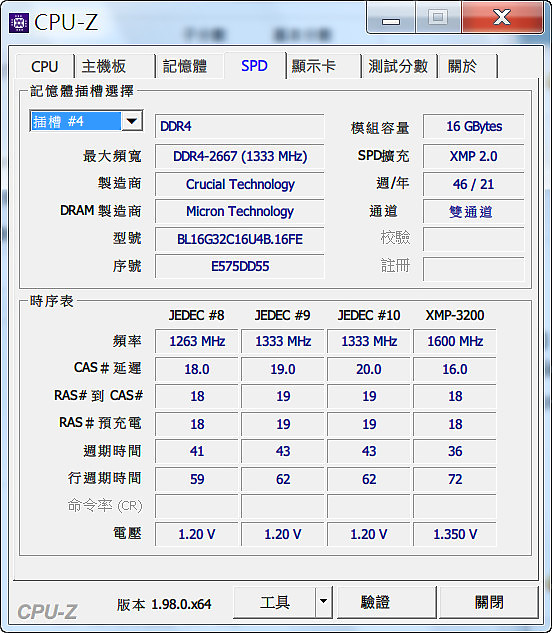Click the JEDEC #9 column header
This screenshot has width=552, height=633.
[x=283, y=315]
